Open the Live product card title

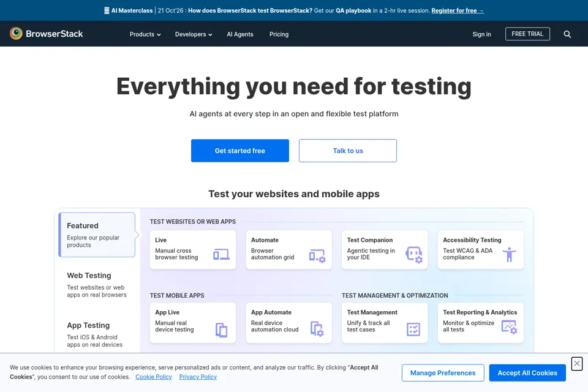pyautogui.click(x=161, y=240)
